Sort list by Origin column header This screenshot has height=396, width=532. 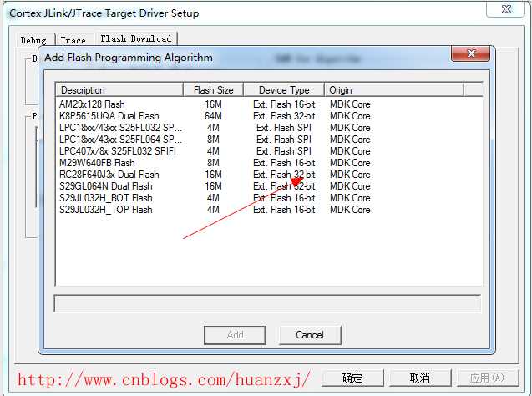(x=394, y=90)
